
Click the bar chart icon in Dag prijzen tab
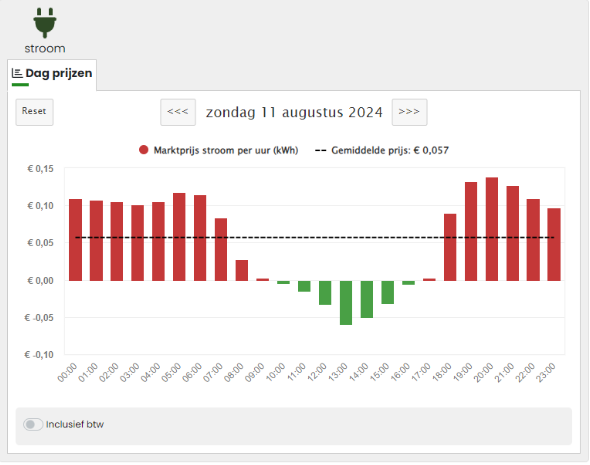pyautogui.click(x=17, y=73)
